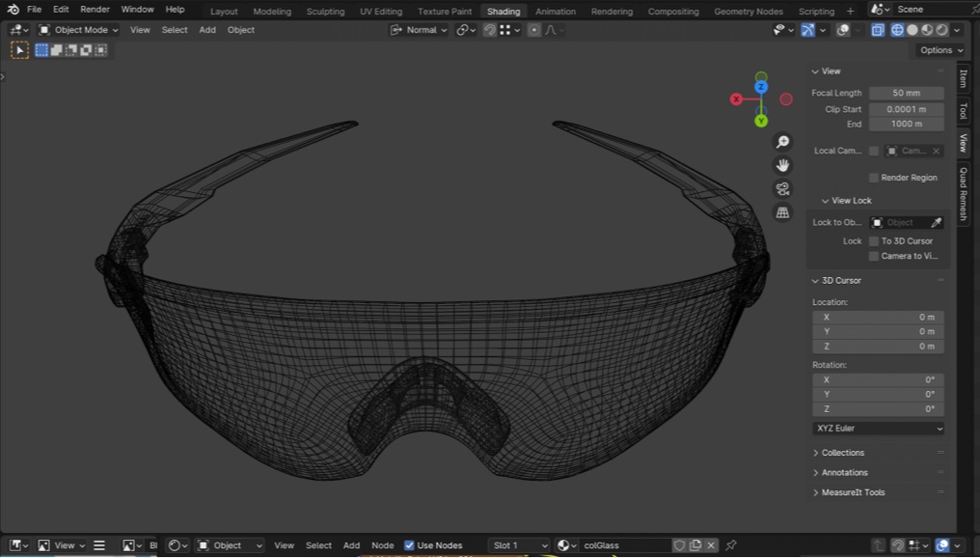Enable the Render Region checkbox
Image resolution: width=980 pixels, height=558 pixels.
click(874, 178)
